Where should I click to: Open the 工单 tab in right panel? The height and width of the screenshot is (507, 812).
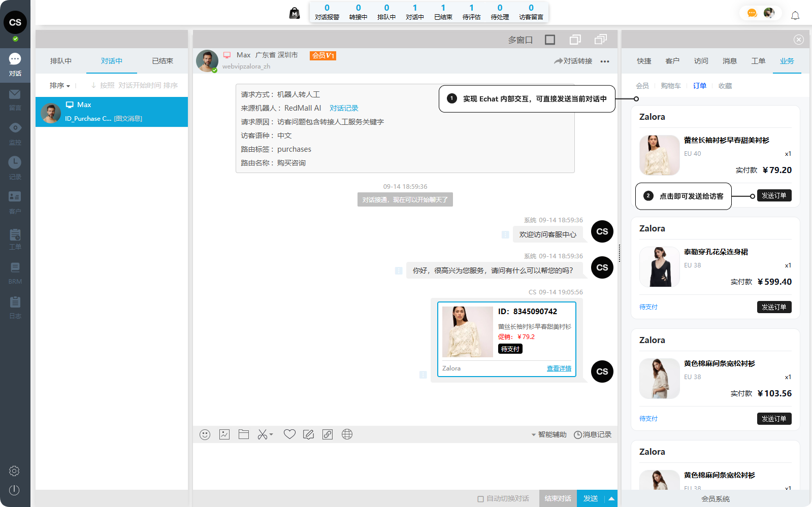click(758, 61)
